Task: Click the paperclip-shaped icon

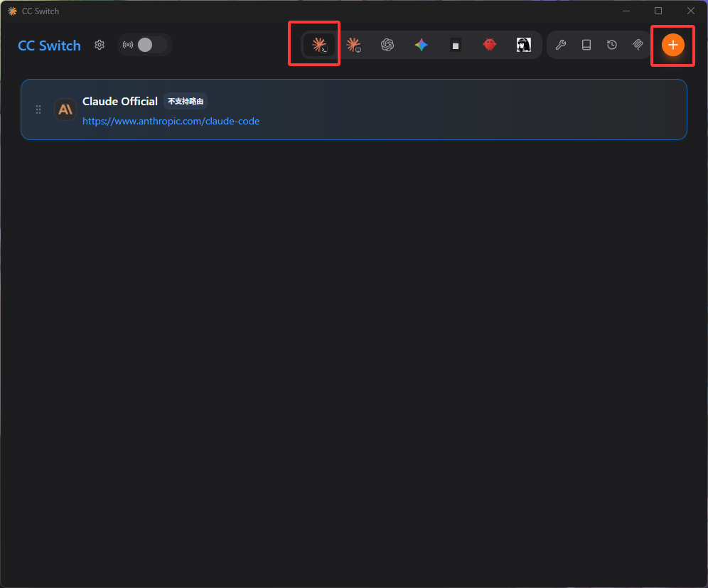Action: (637, 45)
